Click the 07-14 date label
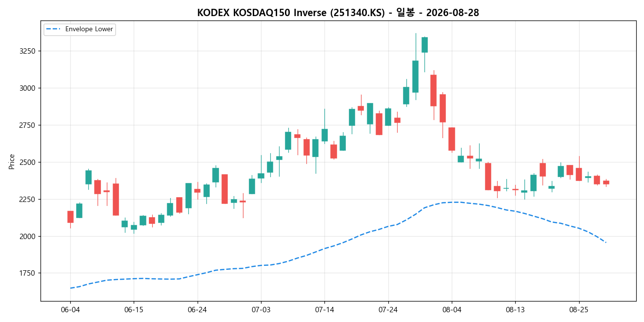The height and width of the screenshot is (322, 644). tap(324, 310)
